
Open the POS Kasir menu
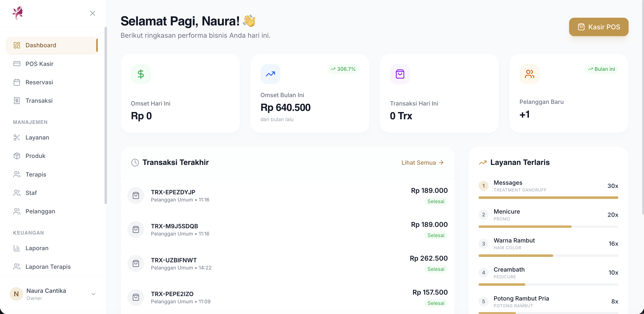pyautogui.click(x=39, y=64)
